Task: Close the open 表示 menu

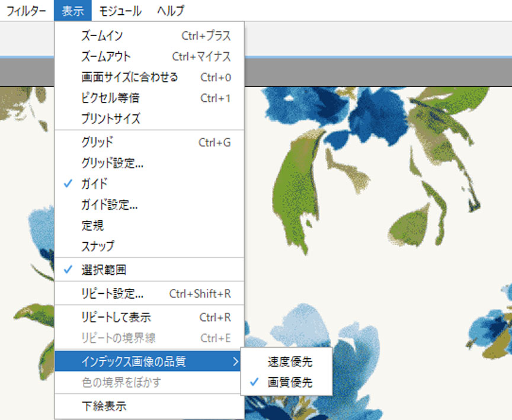Action: pos(72,11)
